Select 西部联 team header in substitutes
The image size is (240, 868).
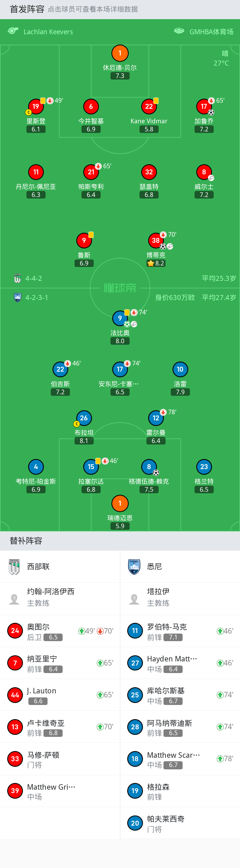tap(38, 566)
